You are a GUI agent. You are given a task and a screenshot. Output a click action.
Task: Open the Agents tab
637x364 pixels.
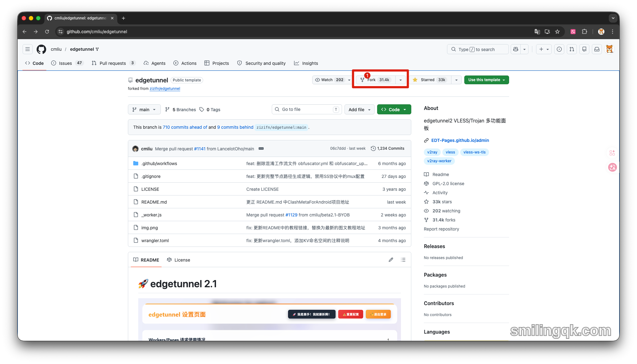[155, 63]
